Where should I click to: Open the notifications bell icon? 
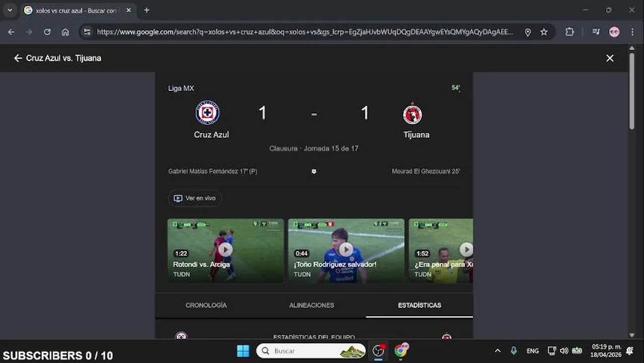point(630,351)
